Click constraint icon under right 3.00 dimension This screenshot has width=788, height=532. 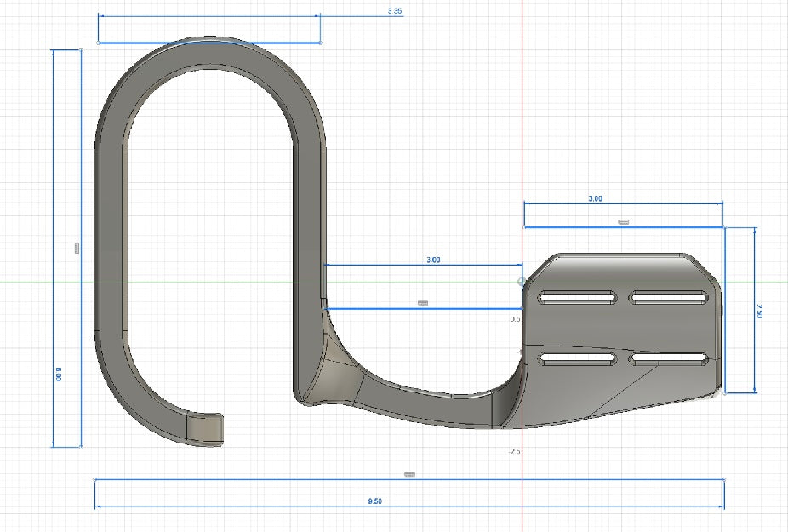(622, 221)
